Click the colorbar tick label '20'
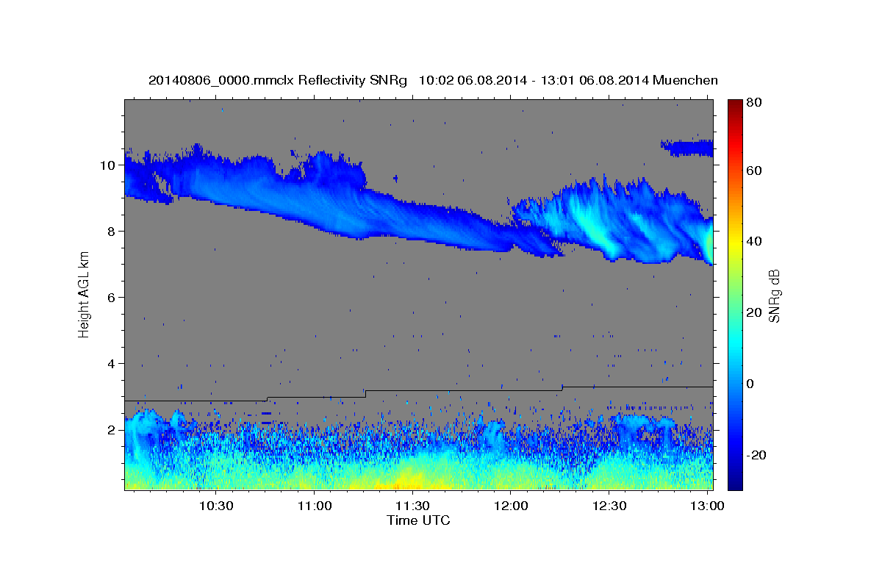The height and width of the screenshot is (588, 882). tap(754, 312)
